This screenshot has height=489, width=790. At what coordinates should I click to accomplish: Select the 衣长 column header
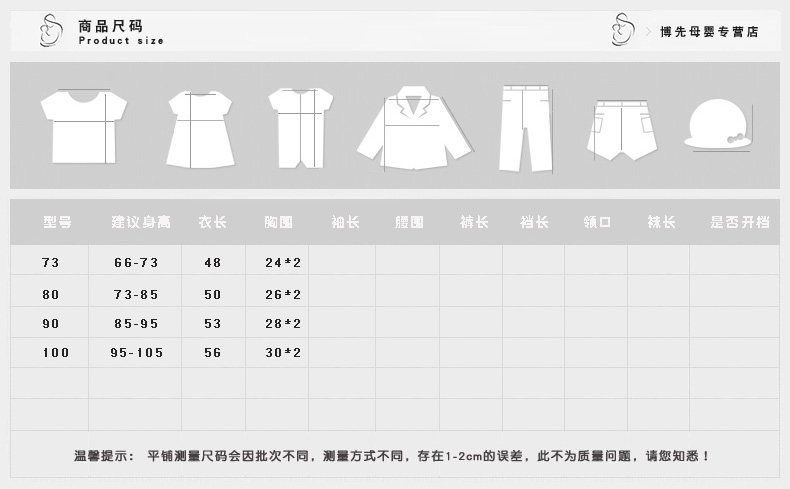[212, 222]
